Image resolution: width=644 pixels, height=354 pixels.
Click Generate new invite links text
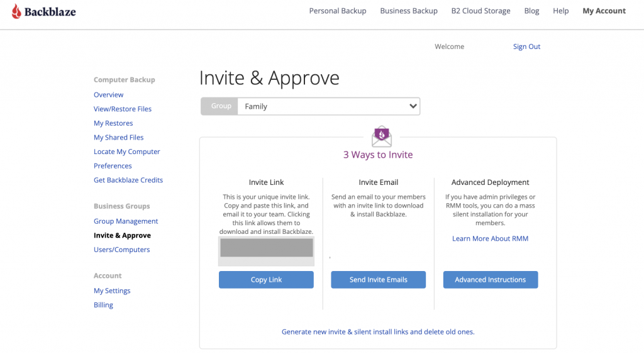click(378, 332)
